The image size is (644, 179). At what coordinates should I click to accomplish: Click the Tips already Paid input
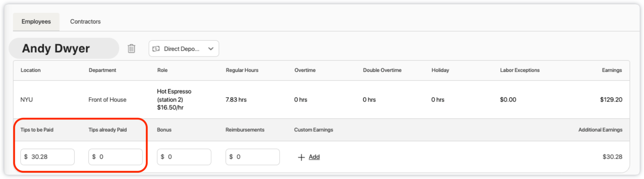tap(118, 157)
